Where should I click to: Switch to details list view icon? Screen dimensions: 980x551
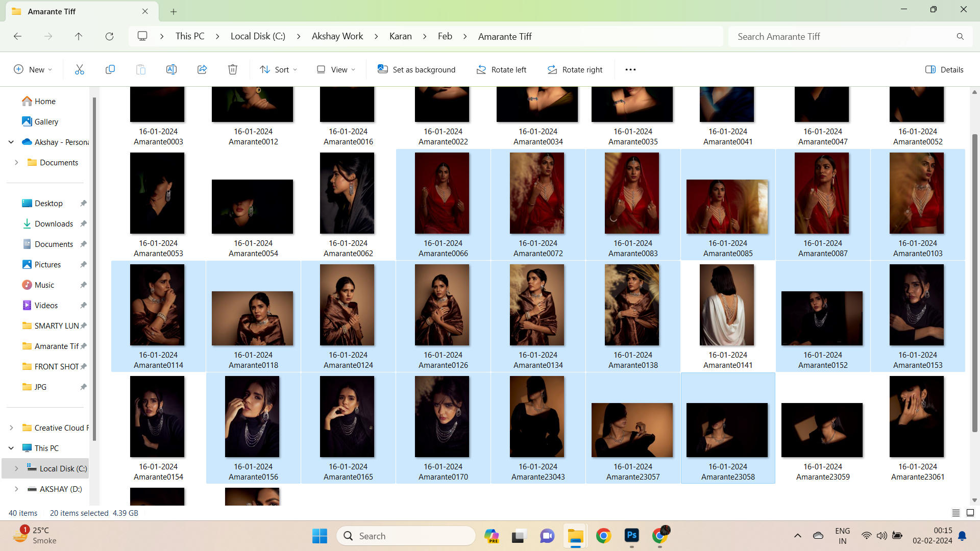[955, 513]
